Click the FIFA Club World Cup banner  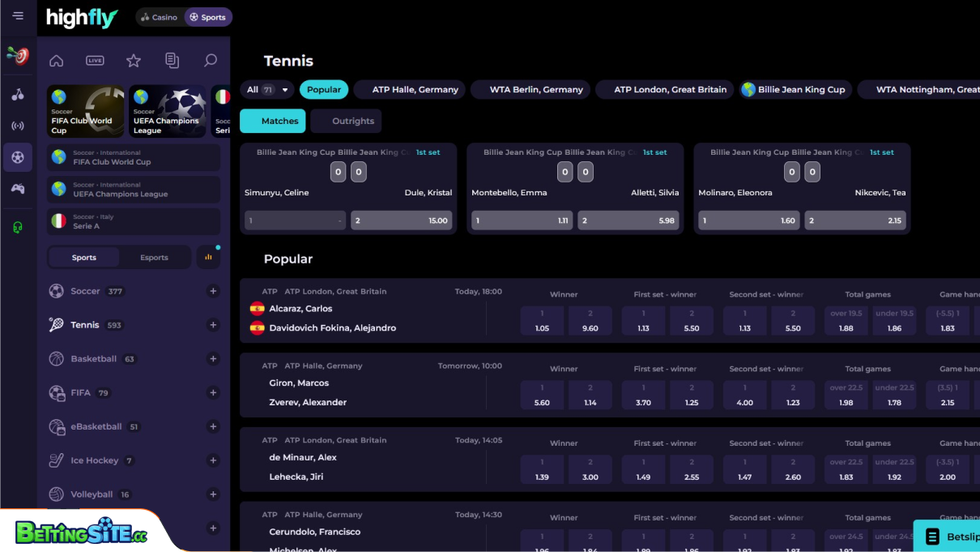pos(85,111)
